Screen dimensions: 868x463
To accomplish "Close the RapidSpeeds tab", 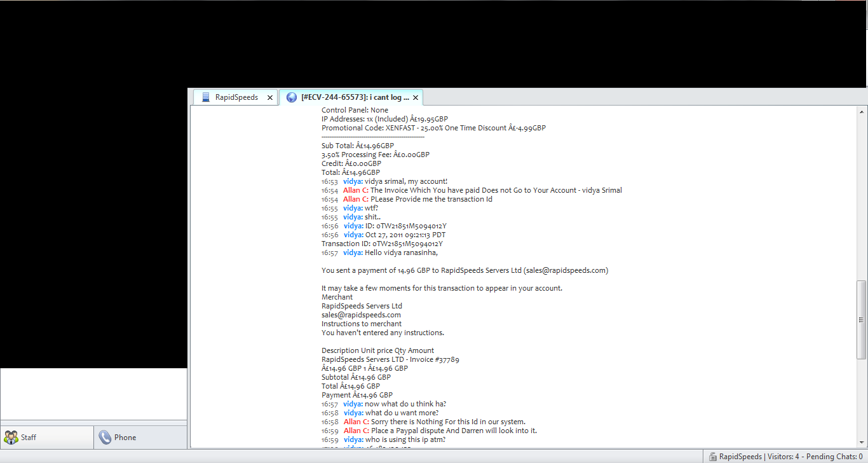I will coord(269,98).
